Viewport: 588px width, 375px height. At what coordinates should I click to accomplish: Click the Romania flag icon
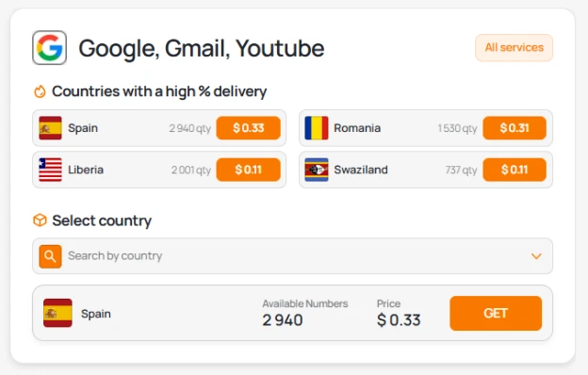coord(317,128)
